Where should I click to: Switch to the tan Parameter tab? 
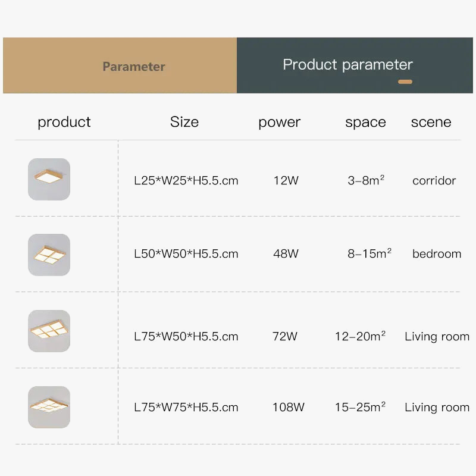(x=133, y=67)
